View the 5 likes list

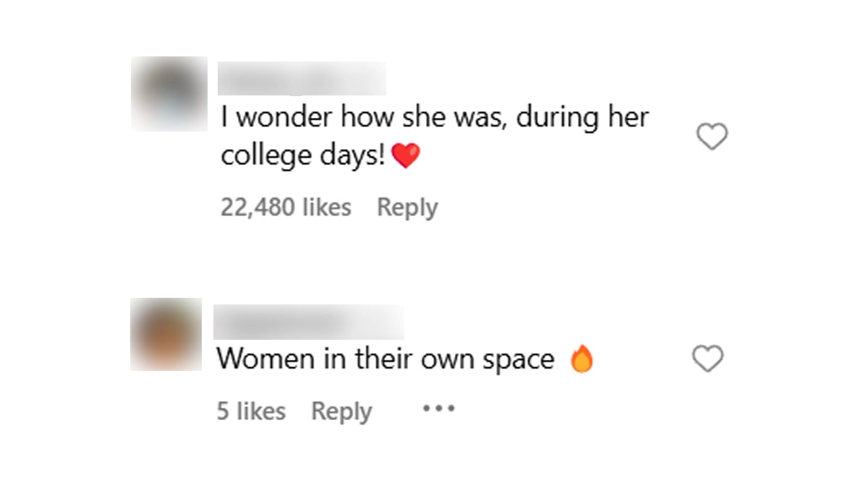251,411
